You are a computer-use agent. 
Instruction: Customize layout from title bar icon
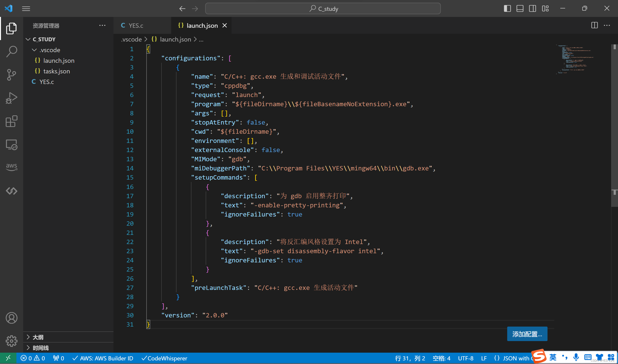pyautogui.click(x=545, y=9)
